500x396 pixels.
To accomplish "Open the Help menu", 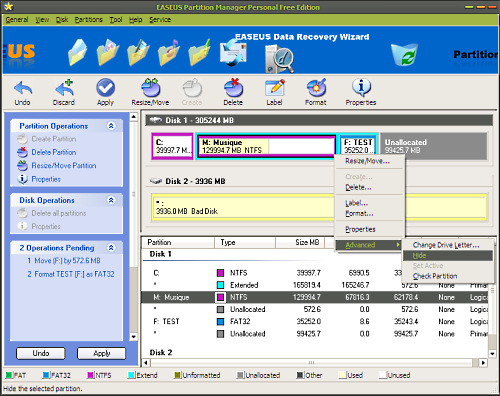I will pos(136,20).
